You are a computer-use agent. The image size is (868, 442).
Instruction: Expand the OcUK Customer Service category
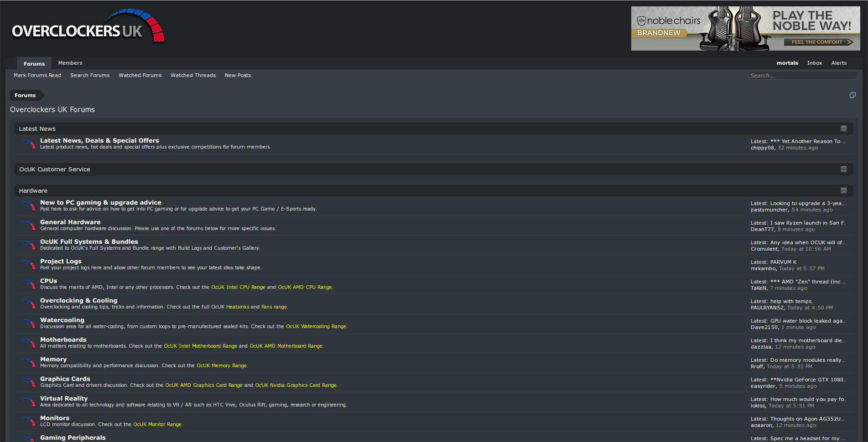pyautogui.click(x=844, y=169)
